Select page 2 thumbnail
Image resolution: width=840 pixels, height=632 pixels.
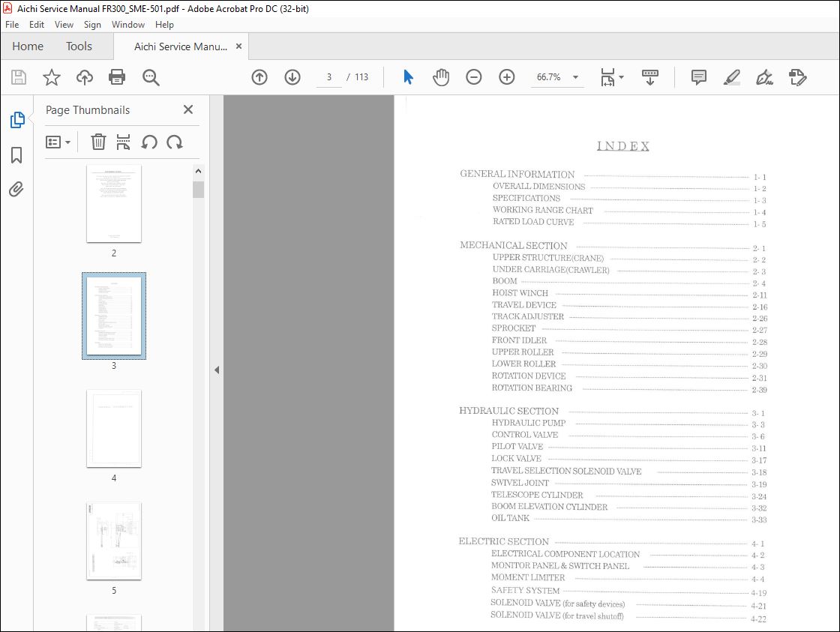point(114,203)
